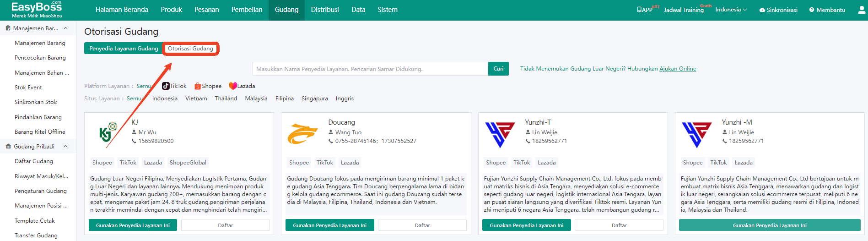Click Manajemen Barang section icon in sidebar
Image resolution: width=868 pixels, height=241 pixels.
coord(8,28)
